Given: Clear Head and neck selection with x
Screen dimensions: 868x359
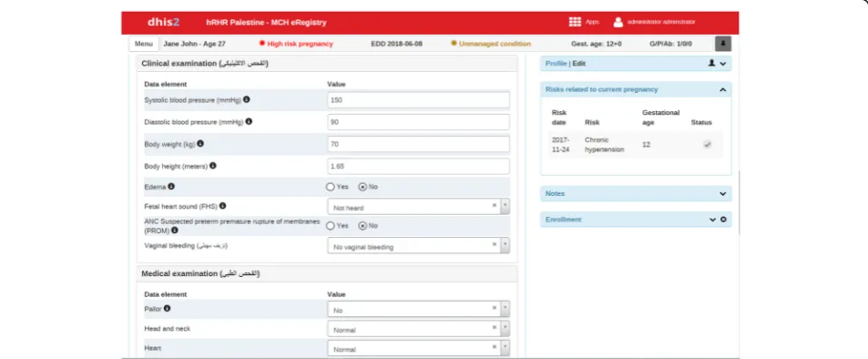Looking at the screenshot, I should pos(495,328).
